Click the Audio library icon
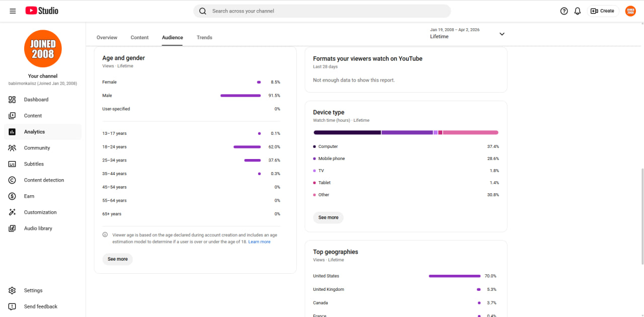This screenshot has height=317, width=644. pos(12,228)
